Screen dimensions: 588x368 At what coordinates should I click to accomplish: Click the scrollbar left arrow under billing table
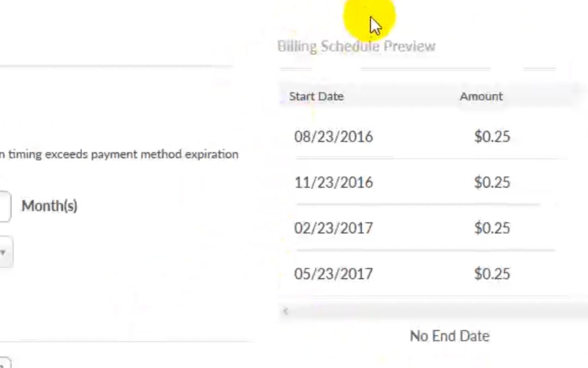[285, 311]
